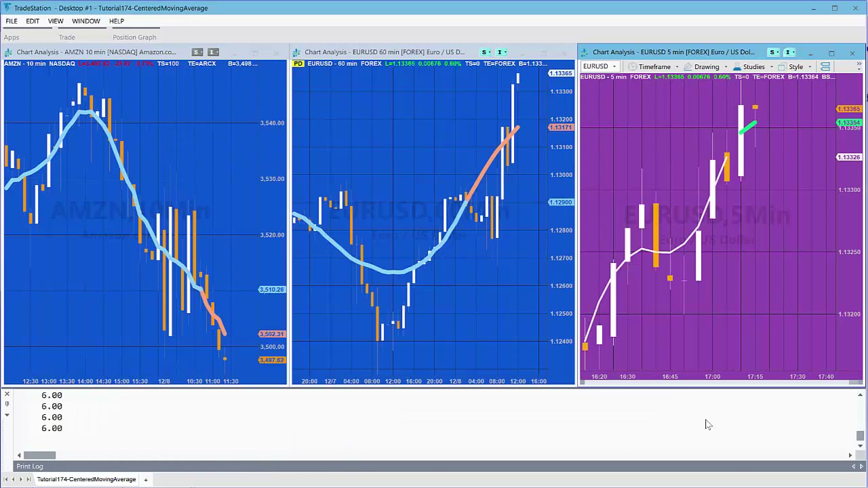Click 3,497.62 price marker on AMZN chart

[x=272, y=360]
